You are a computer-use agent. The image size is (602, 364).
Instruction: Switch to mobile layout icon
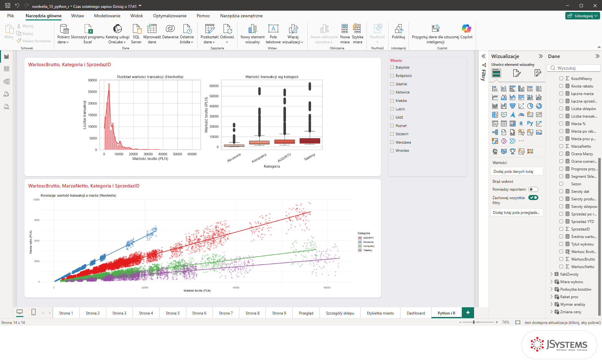tap(34, 312)
